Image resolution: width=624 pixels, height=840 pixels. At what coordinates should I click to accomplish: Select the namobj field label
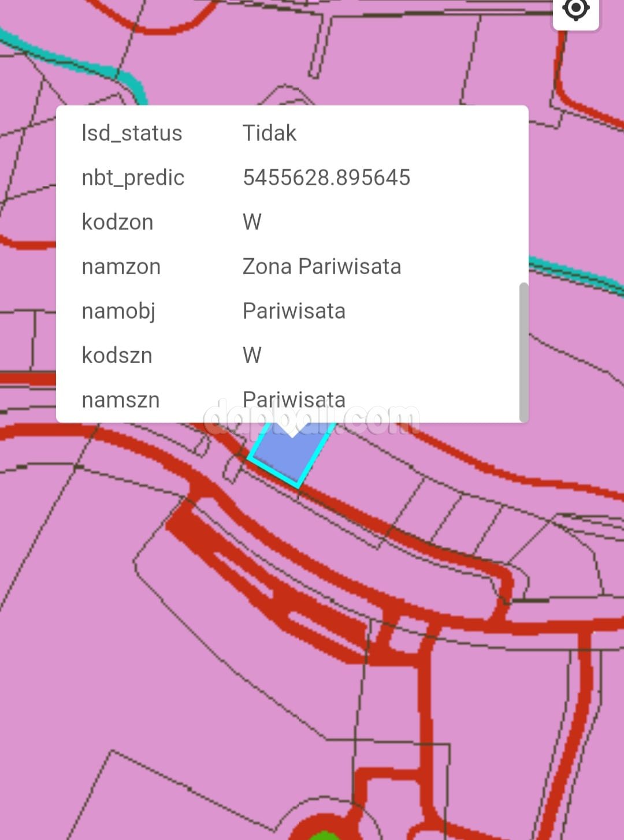click(x=118, y=311)
